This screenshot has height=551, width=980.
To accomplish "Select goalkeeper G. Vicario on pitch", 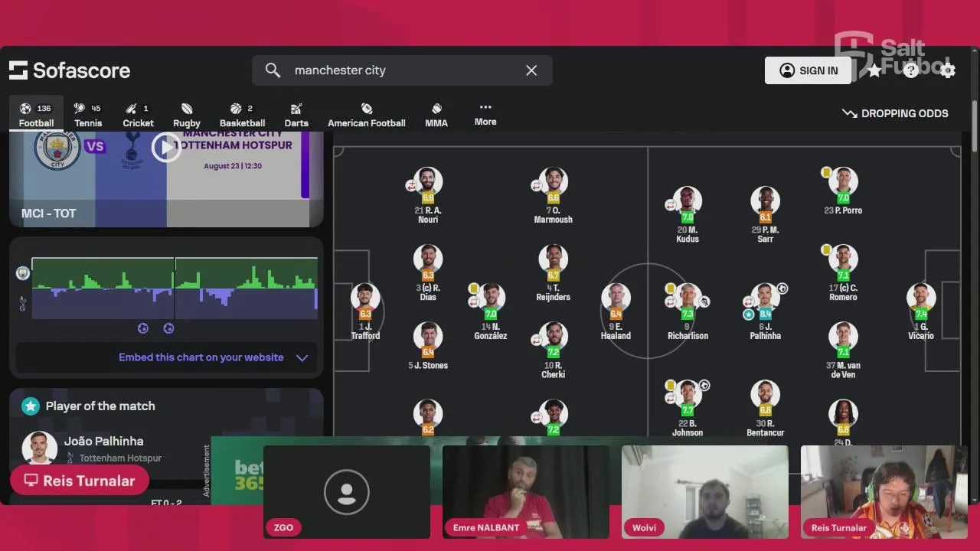I will click(x=921, y=312).
